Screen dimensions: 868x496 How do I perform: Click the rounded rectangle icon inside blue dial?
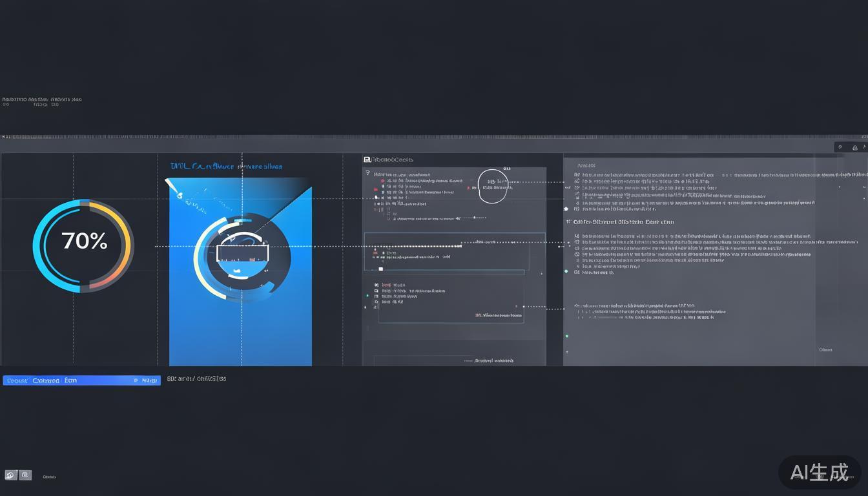coord(241,249)
